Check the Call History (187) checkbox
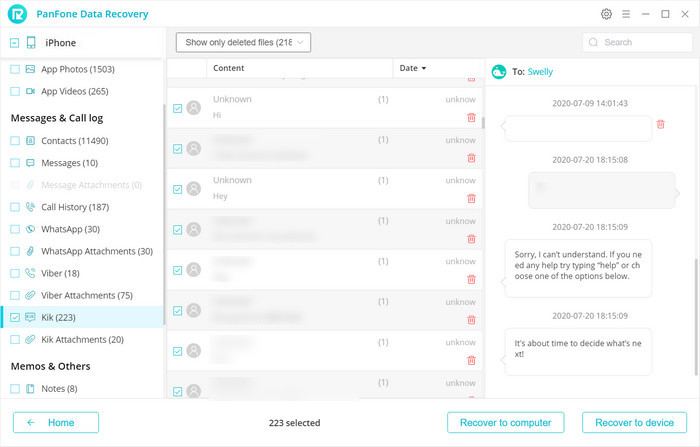Image resolution: width=700 pixels, height=447 pixels. tap(15, 207)
